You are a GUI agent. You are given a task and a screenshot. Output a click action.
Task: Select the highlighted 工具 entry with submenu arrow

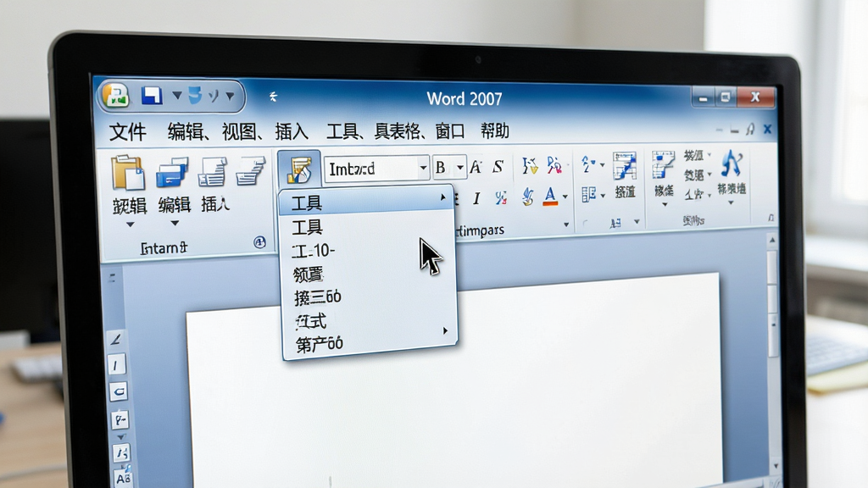coord(367,202)
